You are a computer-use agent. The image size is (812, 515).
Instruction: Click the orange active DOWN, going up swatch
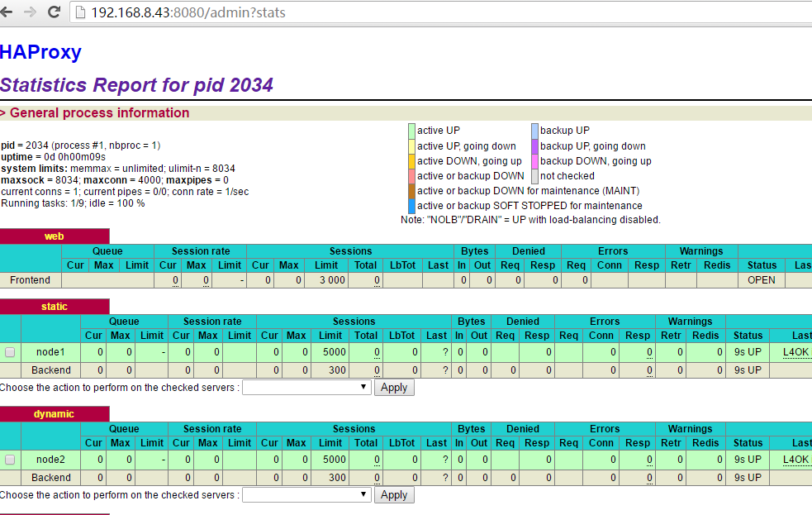pos(411,162)
